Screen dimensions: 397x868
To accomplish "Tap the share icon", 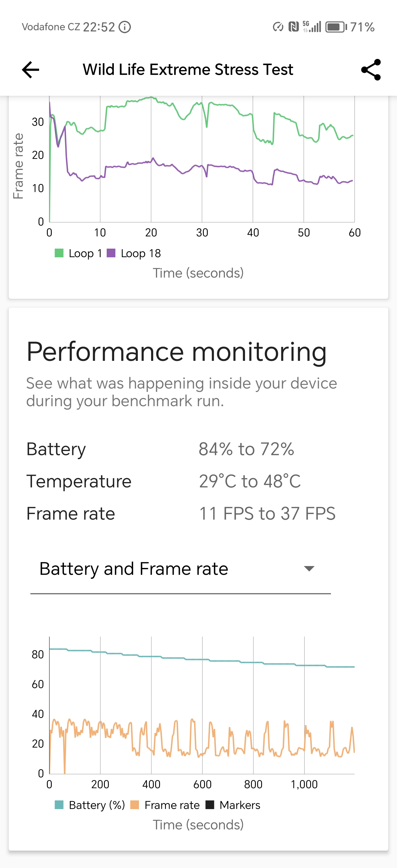I will pos(371,70).
